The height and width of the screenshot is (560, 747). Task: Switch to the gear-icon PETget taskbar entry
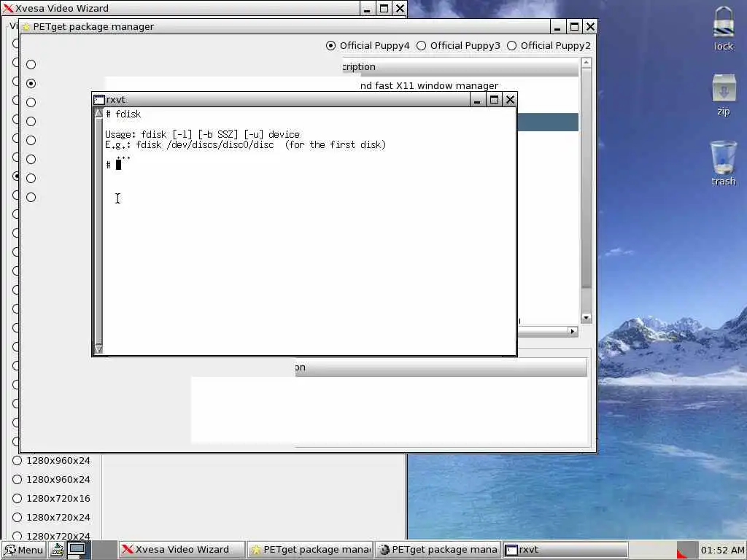[438, 550]
